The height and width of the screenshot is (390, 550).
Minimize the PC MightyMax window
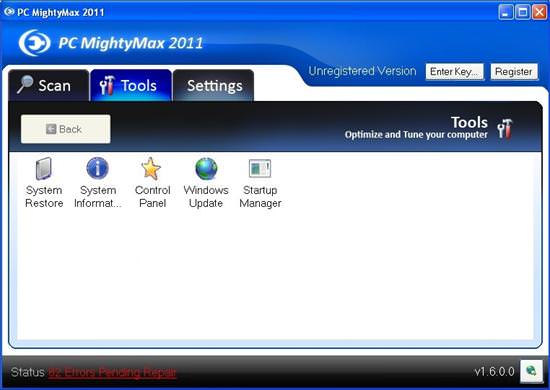tap(505, 12)
